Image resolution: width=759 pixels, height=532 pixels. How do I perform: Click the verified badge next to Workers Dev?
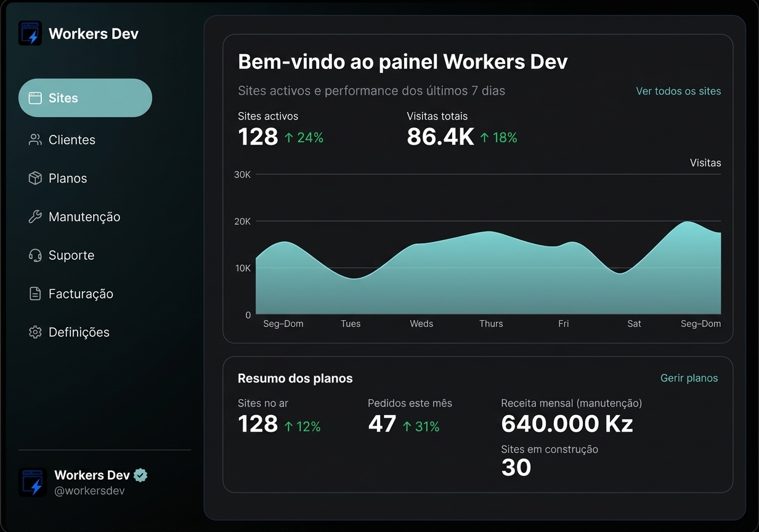pos(141,475)
